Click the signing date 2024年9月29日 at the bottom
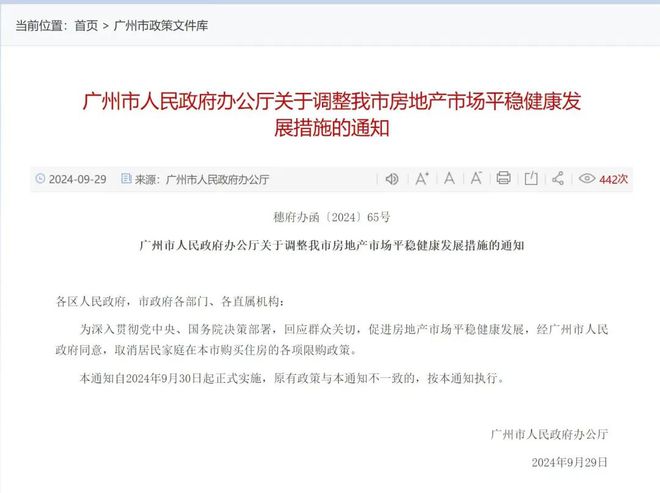 [570, 463]
